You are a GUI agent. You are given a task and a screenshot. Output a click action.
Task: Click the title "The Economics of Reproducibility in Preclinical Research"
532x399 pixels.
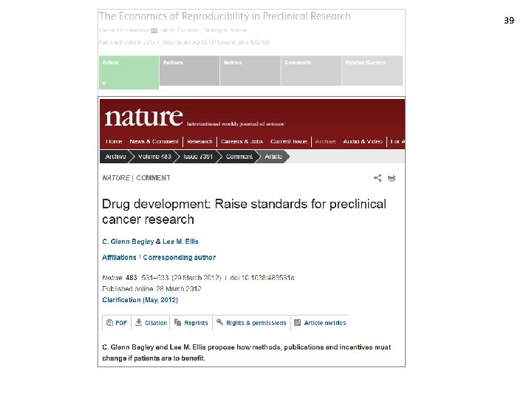click(x=225, y=16)
